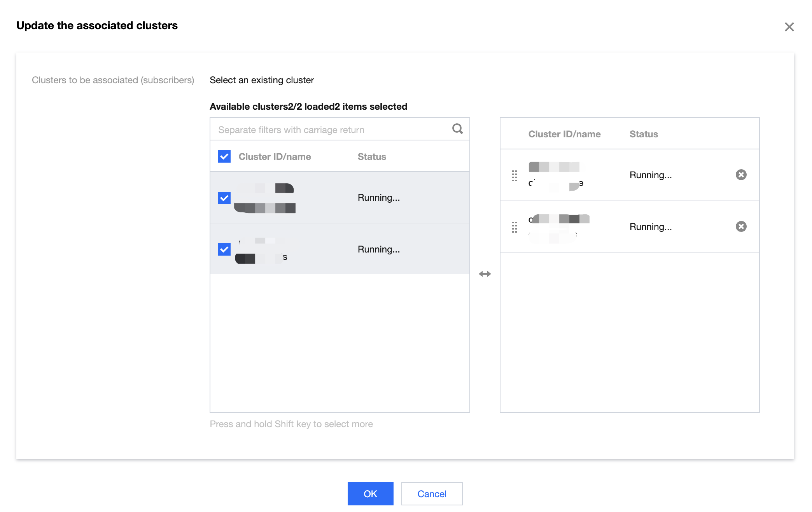Click Status header in available clusters list
This screenshot has height=512, width=812.
pos(371,157)
